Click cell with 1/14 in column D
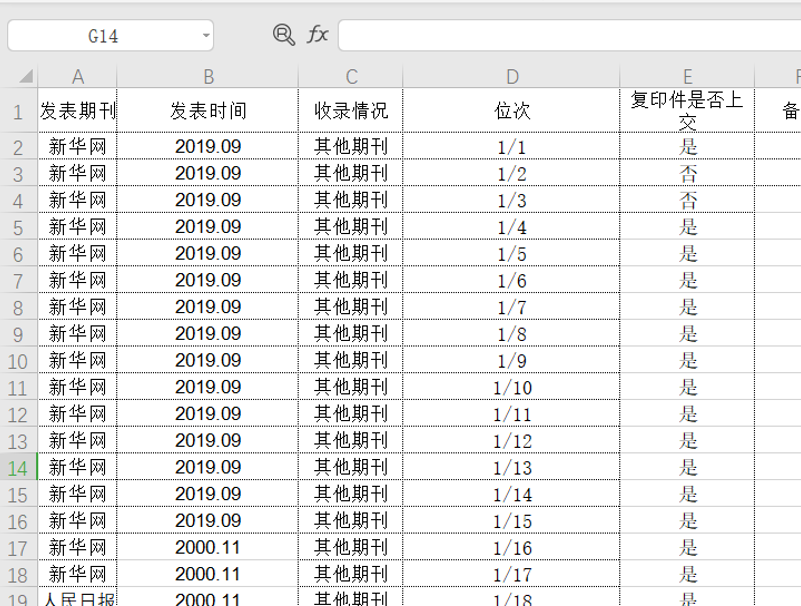This screenshot has height=606, width=801. (x=512, y=494)
